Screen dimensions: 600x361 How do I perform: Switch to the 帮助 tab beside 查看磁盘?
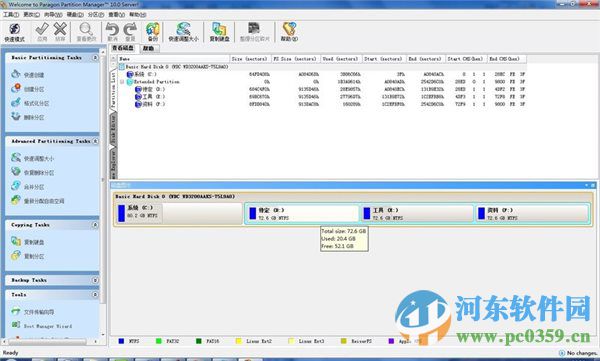148,48
